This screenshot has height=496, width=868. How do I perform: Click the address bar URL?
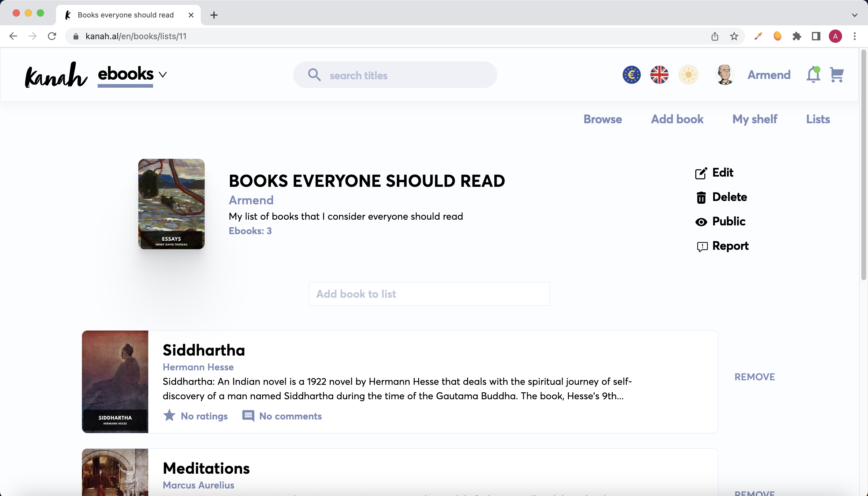[136, 36]
